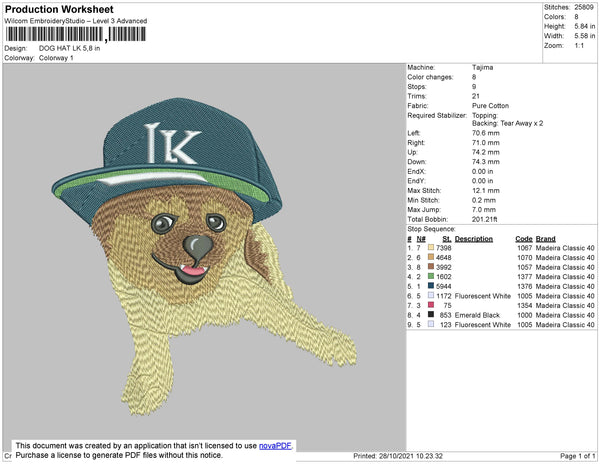Click the Production Worksheet title
Viewport: 600px width, 464px height.
pos(59,9)
